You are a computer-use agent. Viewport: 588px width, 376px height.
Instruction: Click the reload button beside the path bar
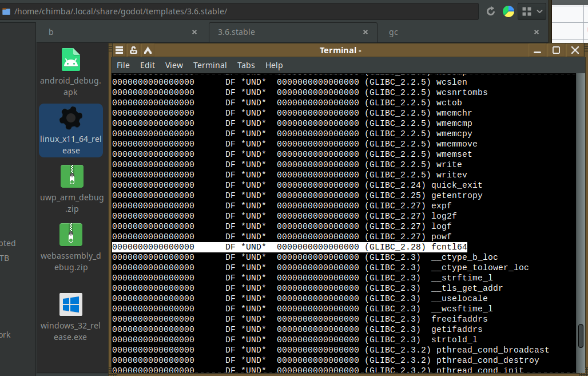[490, 11]
